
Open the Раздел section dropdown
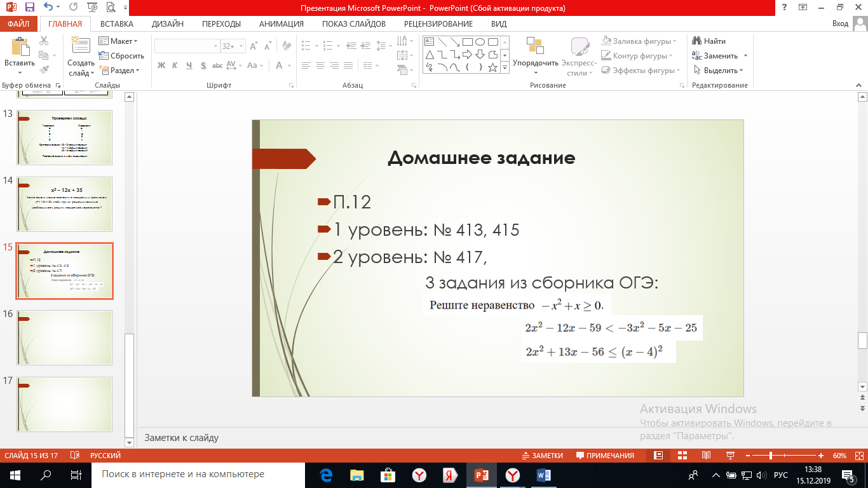click(119, 70)
